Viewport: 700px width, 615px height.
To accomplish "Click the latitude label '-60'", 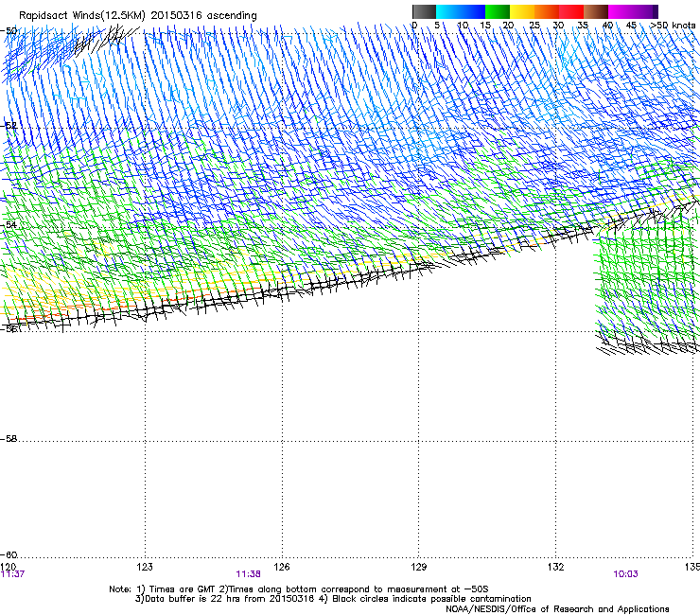I will pyautogui.click(x=9, y=555).
